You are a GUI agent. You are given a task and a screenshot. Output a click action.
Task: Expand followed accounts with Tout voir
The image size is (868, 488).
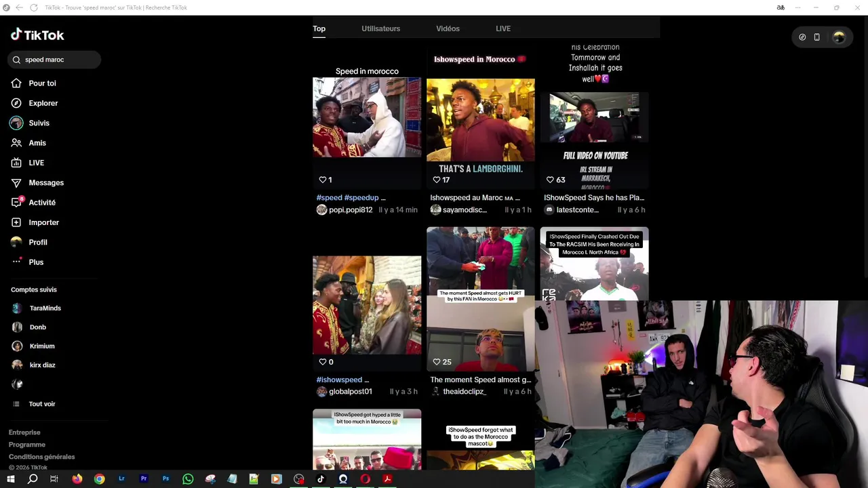pos(41,404)
